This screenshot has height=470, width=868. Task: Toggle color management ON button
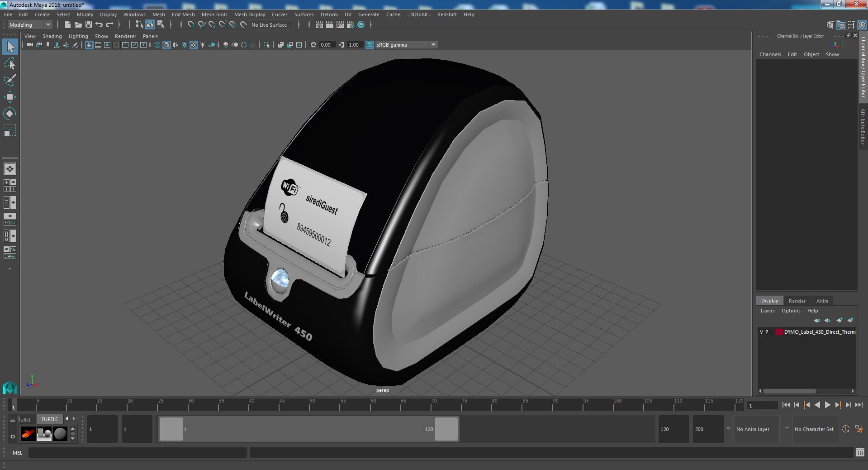[370, 45]
